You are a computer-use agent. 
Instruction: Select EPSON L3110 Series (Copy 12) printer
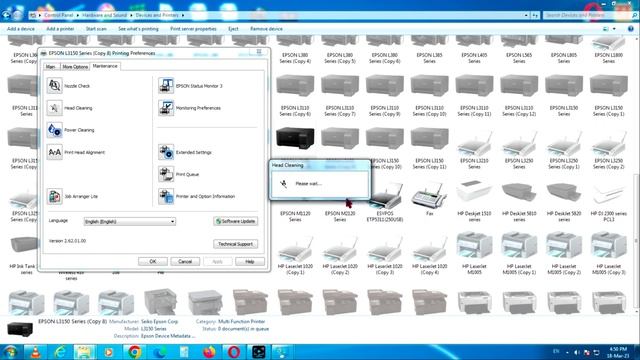click(x=519, y=96)
